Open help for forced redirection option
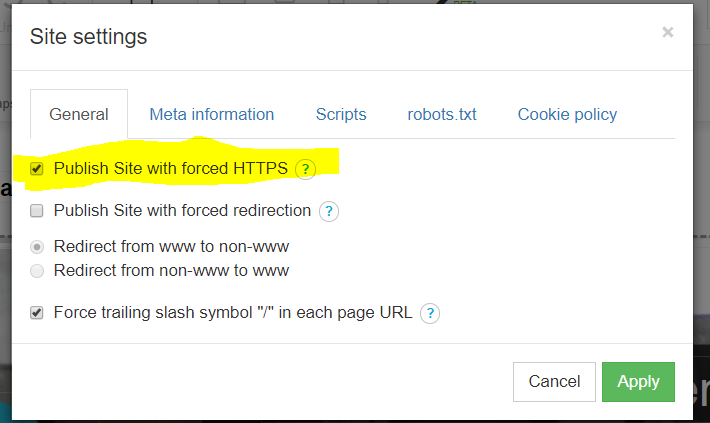This screenshot has height=423, width=710. tap(329, 212)
